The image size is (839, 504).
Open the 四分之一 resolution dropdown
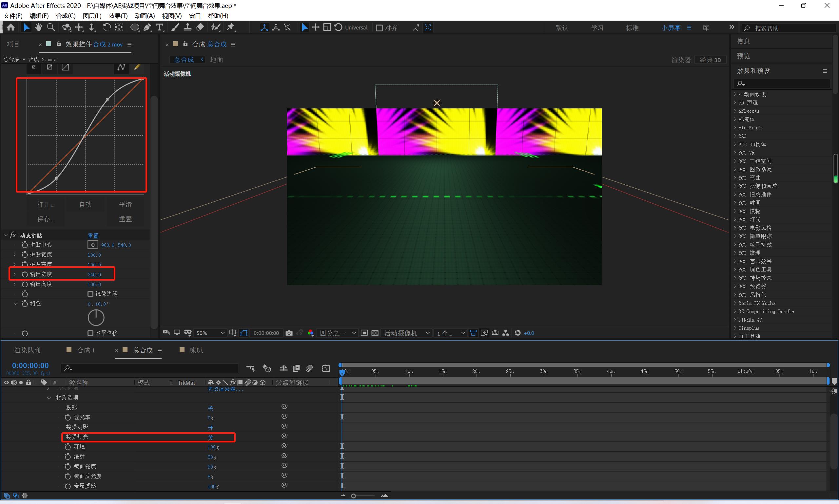pos(337,333)
